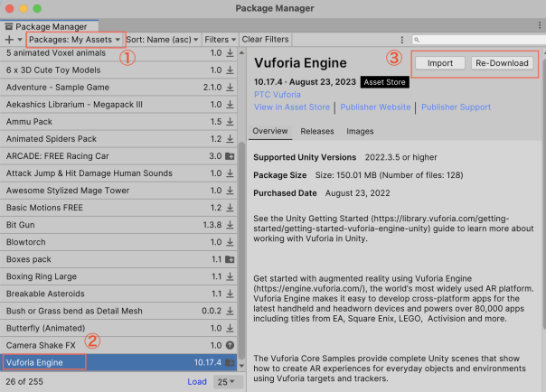Switch to the Releases tab
The height and width of the screenshot is (392, 546).
tap(317, 131)
